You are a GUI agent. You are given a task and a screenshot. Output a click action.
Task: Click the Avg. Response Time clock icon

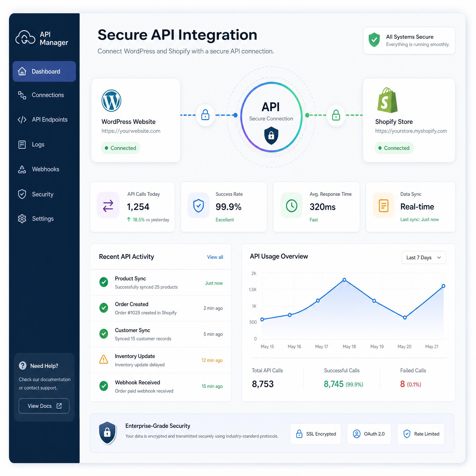tap(291, 205)
